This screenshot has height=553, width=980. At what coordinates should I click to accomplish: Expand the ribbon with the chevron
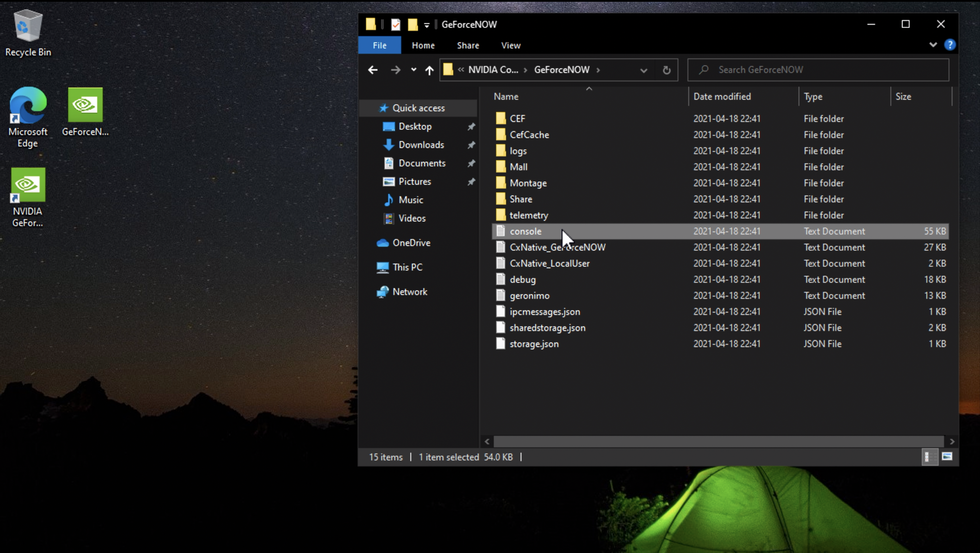[933, 45]
